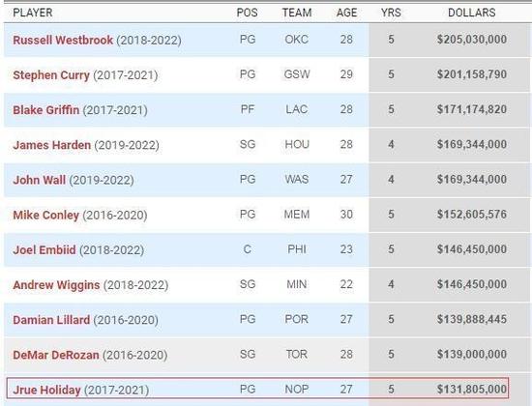Sort table by PLAYER column header
The image size is (532, 406).
[33, 13]
